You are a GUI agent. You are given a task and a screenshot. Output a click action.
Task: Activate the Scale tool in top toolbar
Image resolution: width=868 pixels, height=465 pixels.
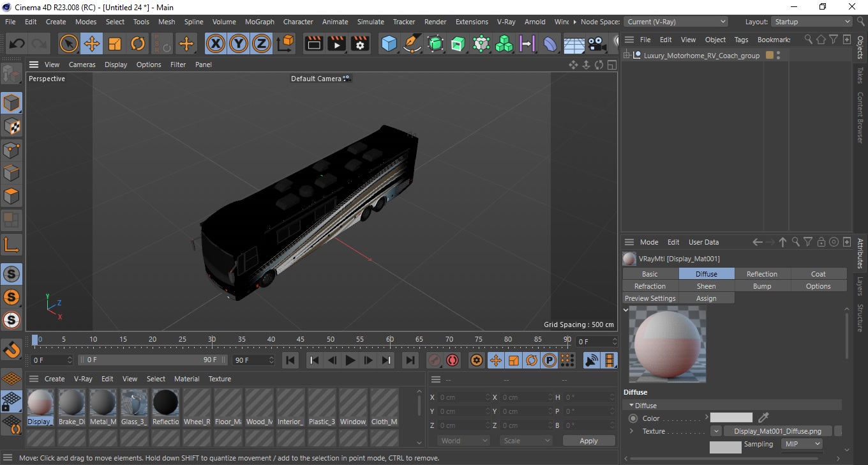pyautogui.click(x=115, y=44)
